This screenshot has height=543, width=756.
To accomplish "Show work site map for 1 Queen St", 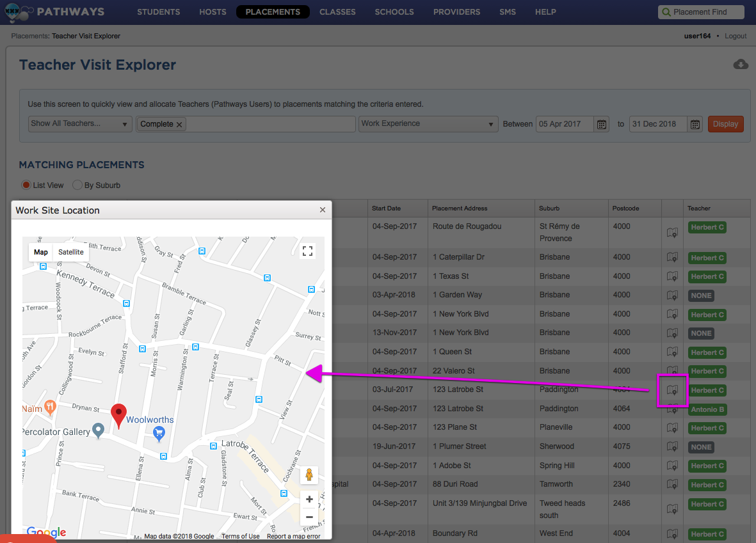I will tap(672, 352).
